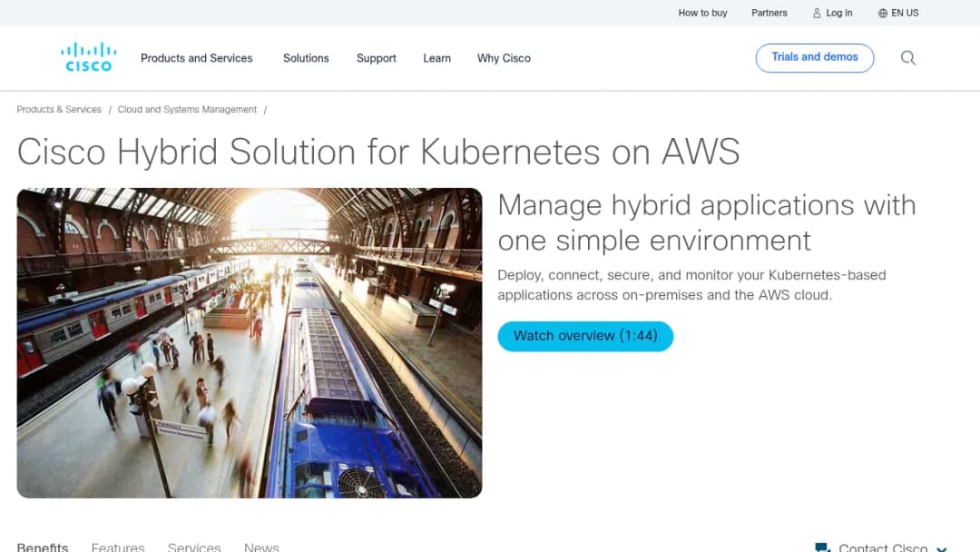Screen dimensions: 980x552
Task: Open the Learn menu
Action: click(x=436, y=58)
